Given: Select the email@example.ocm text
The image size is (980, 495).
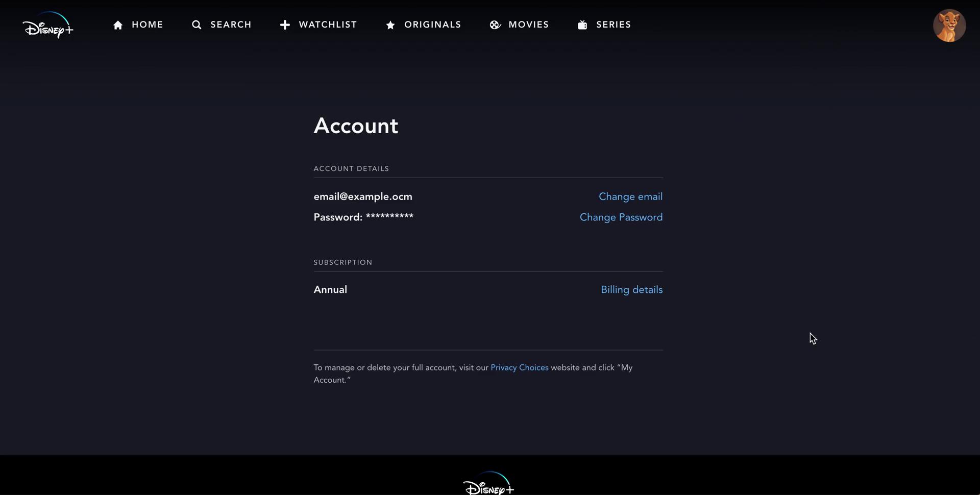Looking at the screenshot, I should point(363,196).
